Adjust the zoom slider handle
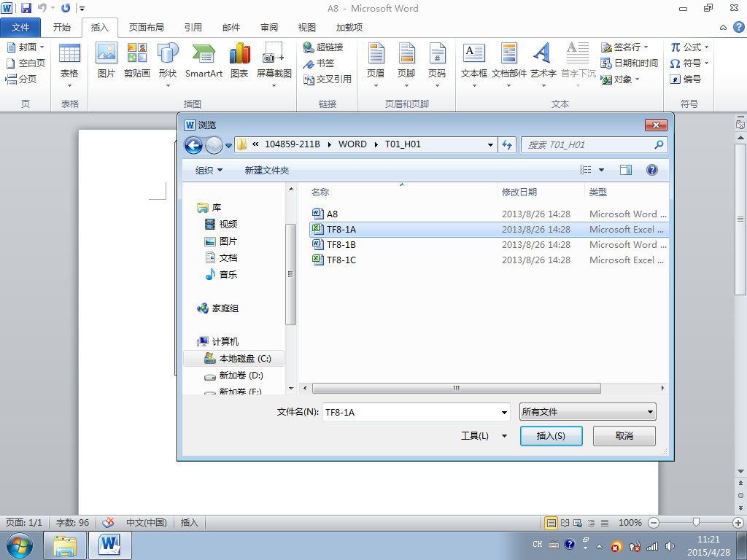The height and width of the screenshot is (560, 747). [696, 523]
